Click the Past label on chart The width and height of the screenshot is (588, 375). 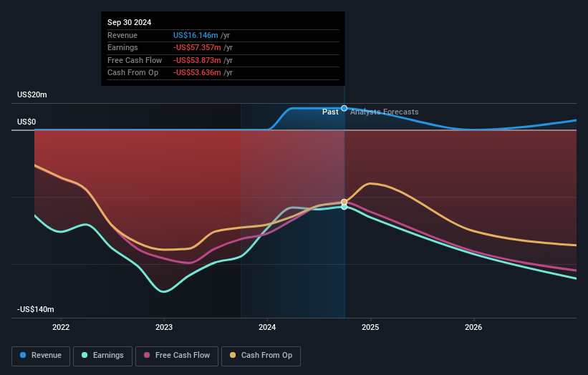click(330, 112)
